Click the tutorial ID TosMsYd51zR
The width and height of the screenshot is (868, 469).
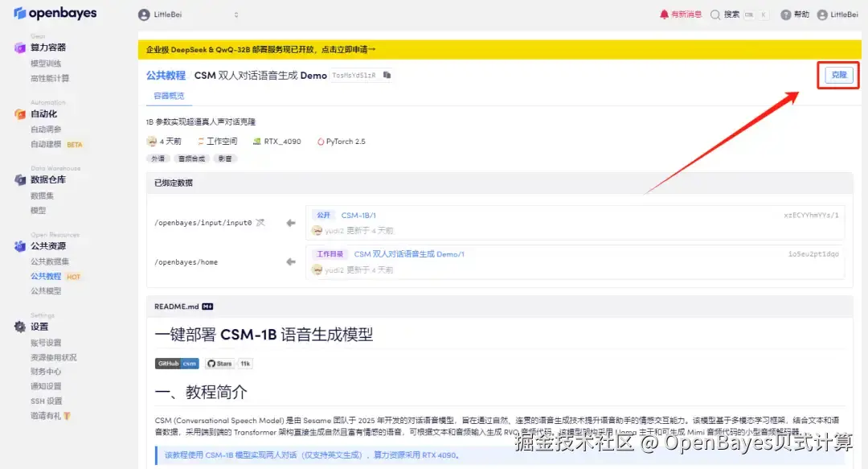[x=354, y=76]
